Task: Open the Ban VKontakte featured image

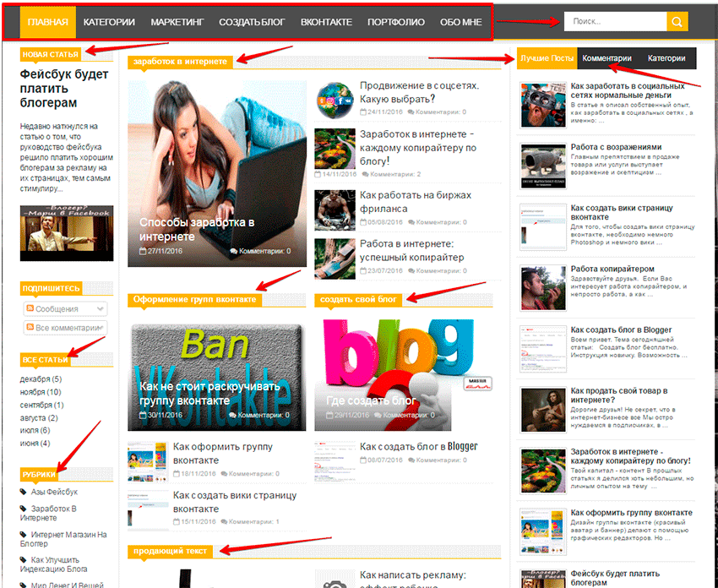Action: [216, 375]
